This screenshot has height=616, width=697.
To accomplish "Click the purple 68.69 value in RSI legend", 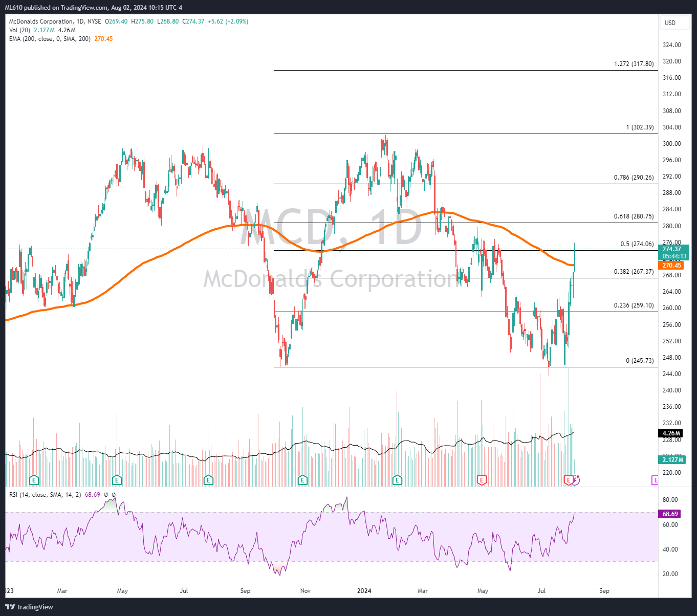I will point(93,495).
